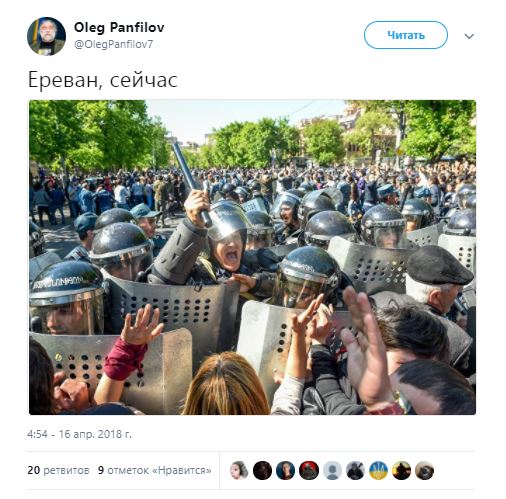Click the Читать follow button
The width and height of the screenshot is (506, 499).
coord(406,35)
